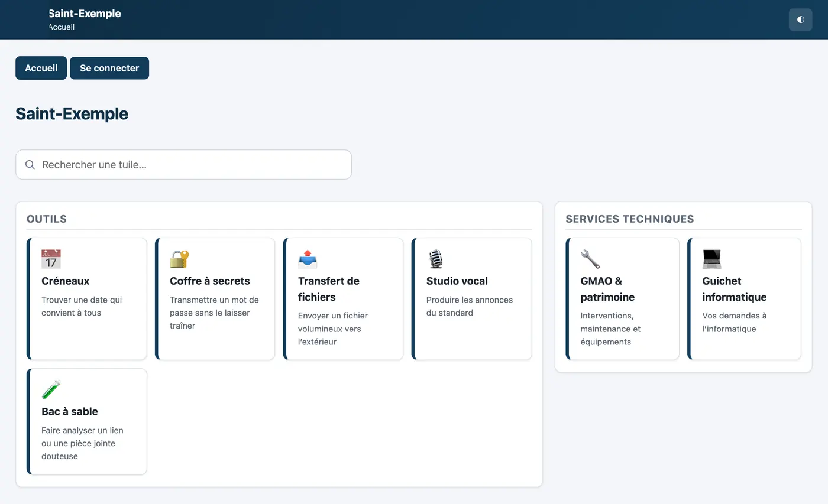Screen dimensions: 828x504
Task: Open the Guichet informatique tile title
Action: pos(735,289)
